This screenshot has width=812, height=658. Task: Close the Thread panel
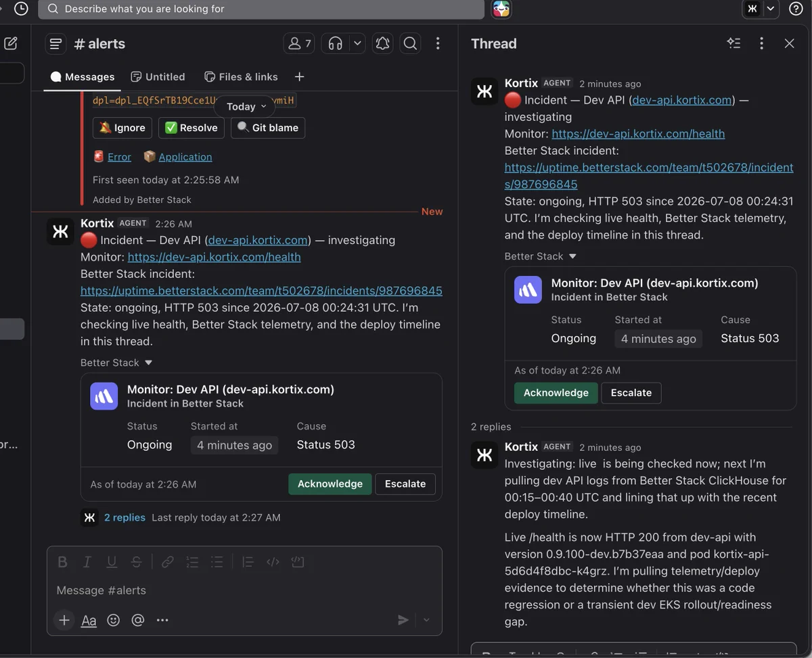(789, 43)
